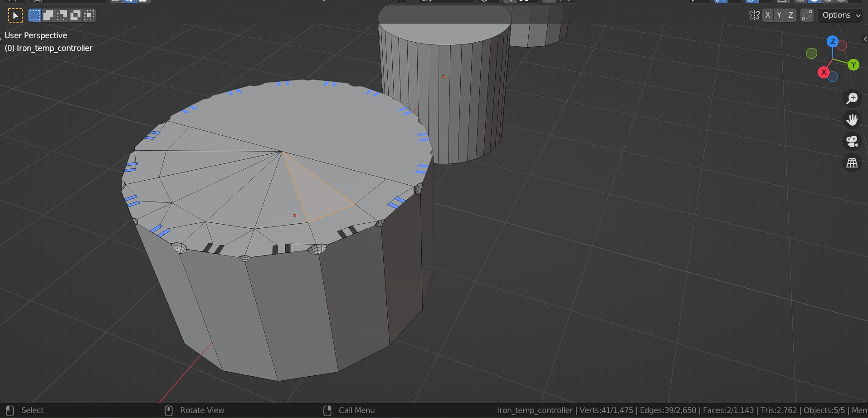Click 'Call Menu' in the status bar
Viewport: 868px width, 418px height.
[357, 410]
